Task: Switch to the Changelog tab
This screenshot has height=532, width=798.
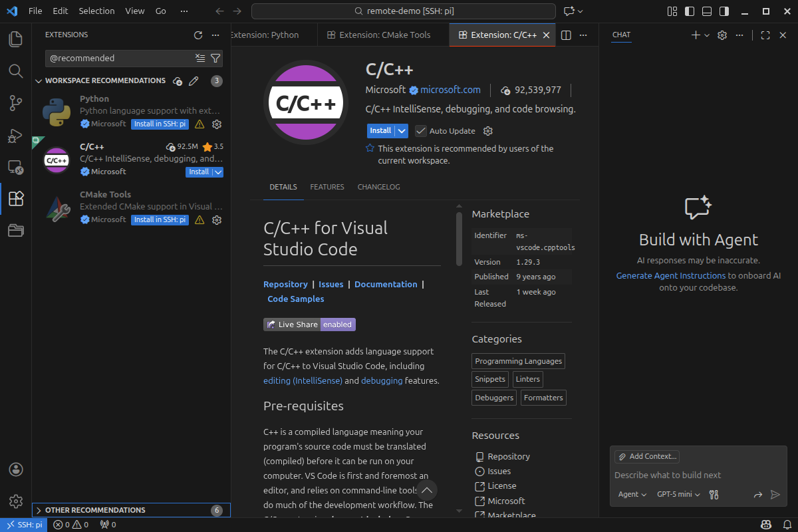Action: 378,187
